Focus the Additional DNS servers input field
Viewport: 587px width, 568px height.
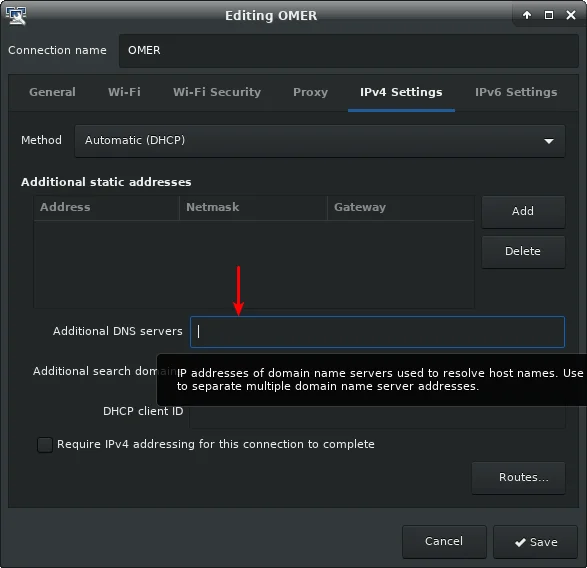377,332
